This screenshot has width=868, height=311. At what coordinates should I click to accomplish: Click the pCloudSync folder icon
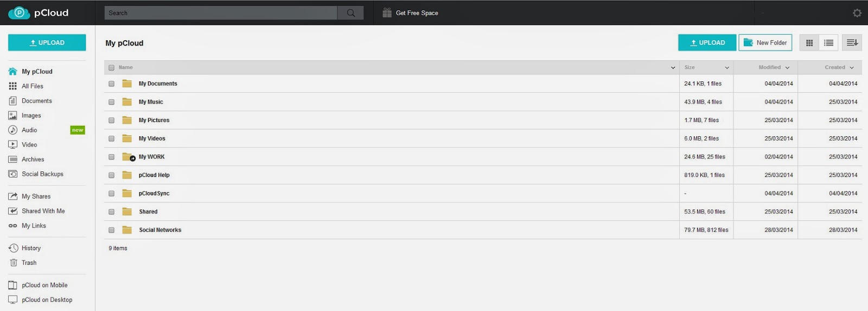click(127, 193)
